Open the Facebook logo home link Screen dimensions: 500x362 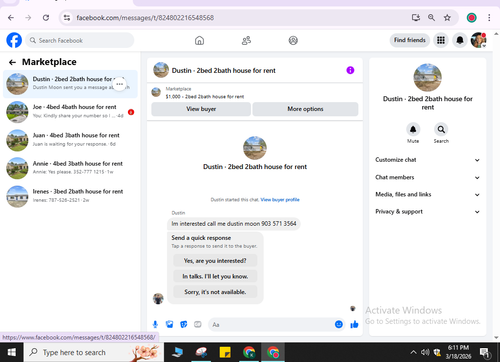(x=14, y=40)
